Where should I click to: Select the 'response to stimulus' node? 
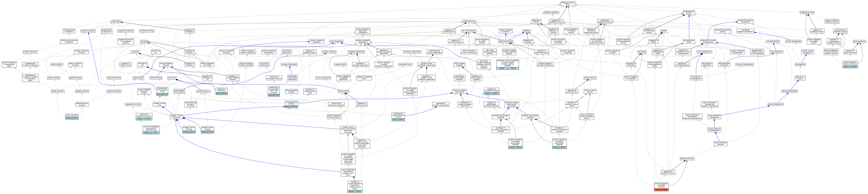536,21
